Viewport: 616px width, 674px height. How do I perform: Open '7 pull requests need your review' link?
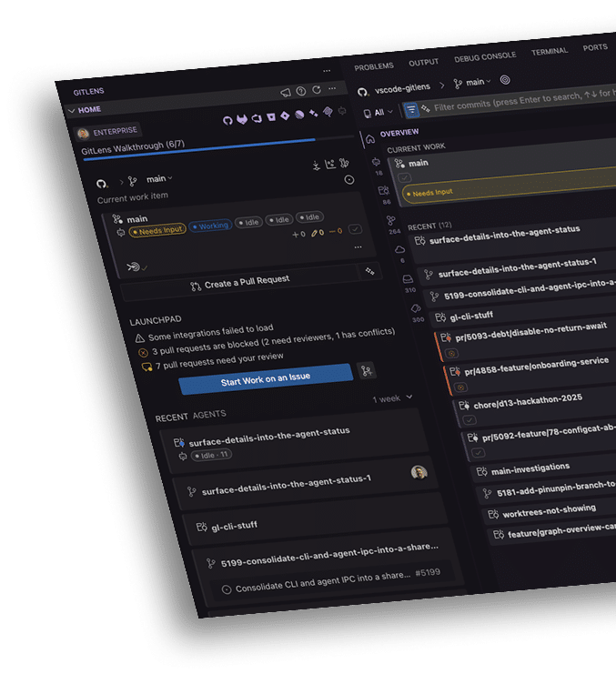219,361
